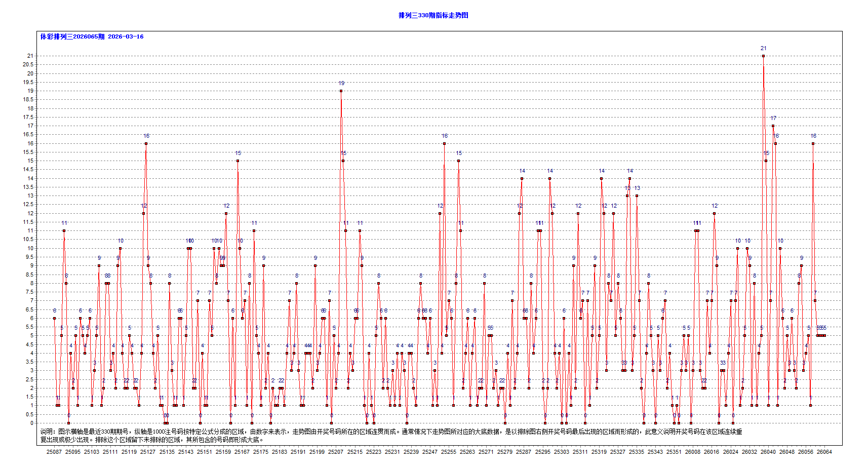The height and width of the screenshot is (469, 868).
Task: Click the x-axis period label 25207
Action: tap(336, 452)
